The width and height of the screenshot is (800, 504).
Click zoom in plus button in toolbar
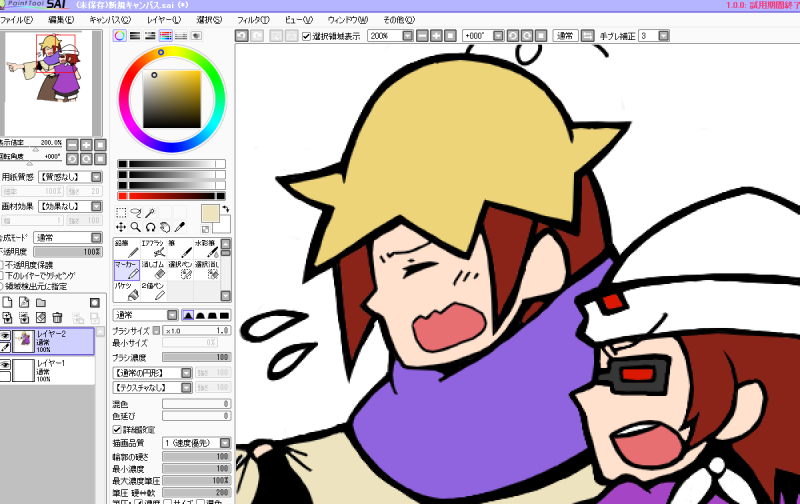click(x=436, y=36)
